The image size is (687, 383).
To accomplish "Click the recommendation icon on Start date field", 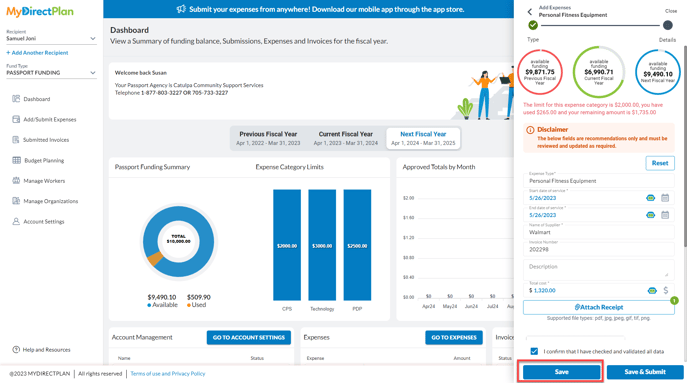I will click(x=651, y=198).
